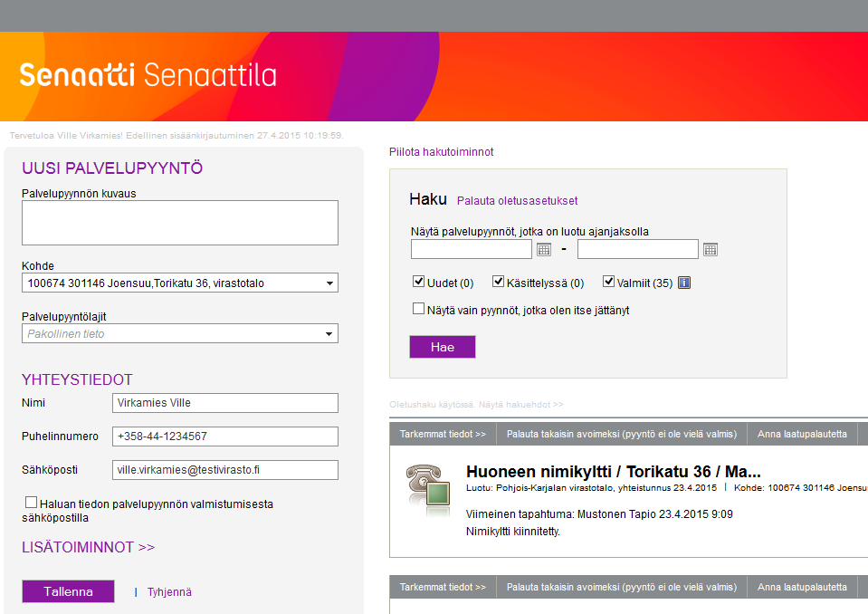Open the start date calendar picker icon
The width and height of the screenshot is (868, 614).
click(x=544, y=250)
